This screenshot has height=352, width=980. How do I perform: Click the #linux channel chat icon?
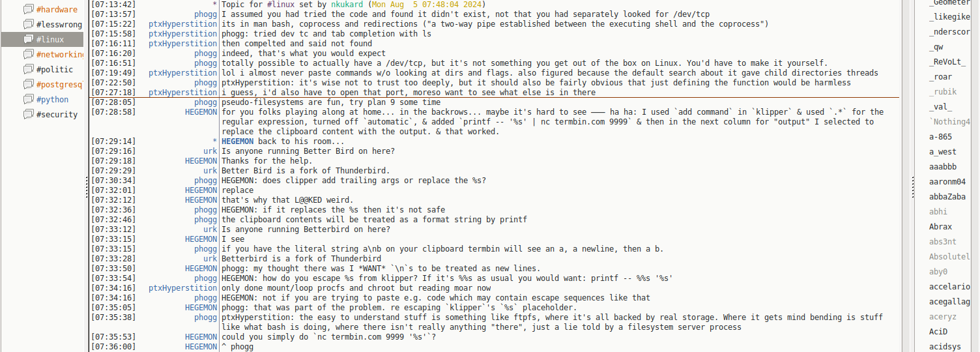(28, 40)
